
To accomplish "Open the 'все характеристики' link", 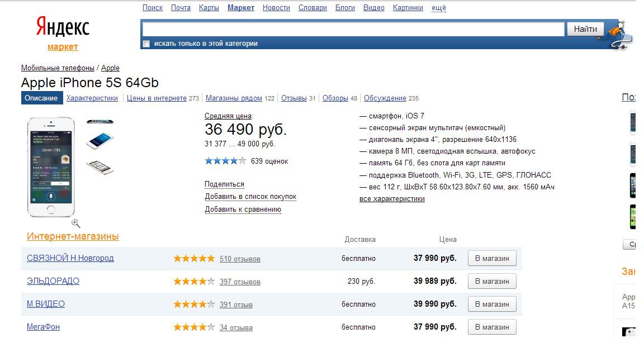I will pyautogui.click(x=392, y=199).
